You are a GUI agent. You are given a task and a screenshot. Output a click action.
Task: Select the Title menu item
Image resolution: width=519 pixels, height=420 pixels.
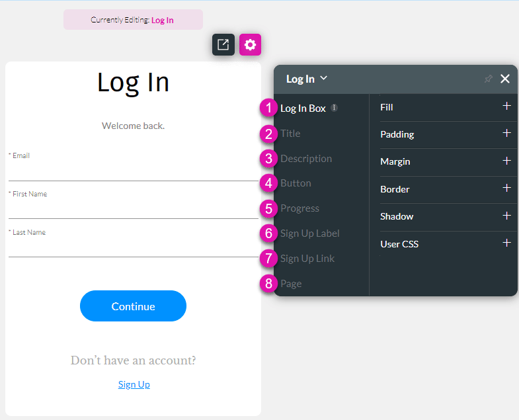290,134
